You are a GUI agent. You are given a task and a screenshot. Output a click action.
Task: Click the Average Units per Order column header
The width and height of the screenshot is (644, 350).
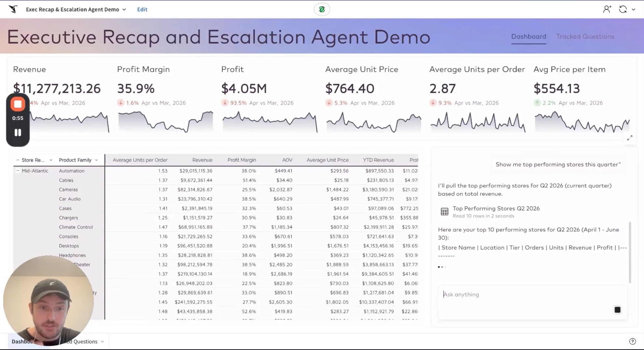click(140, 160)
